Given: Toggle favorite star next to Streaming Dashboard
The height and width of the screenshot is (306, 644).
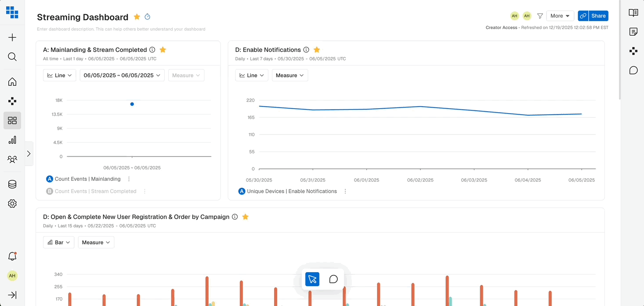Looking at the screenshot, I should 137,17.
